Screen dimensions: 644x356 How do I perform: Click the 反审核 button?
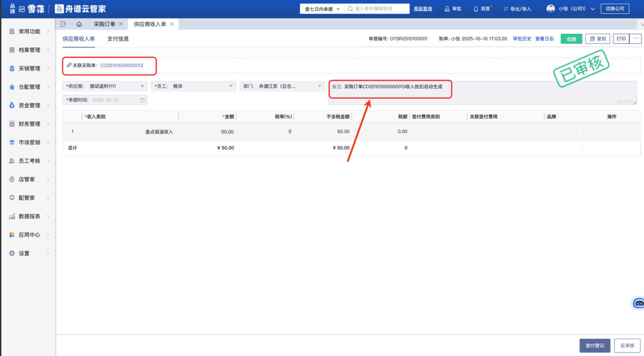tap(627, 345)
